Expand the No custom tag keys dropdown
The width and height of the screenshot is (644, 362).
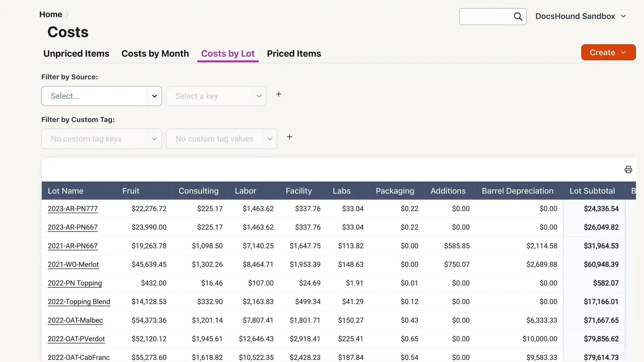point(101,138)
